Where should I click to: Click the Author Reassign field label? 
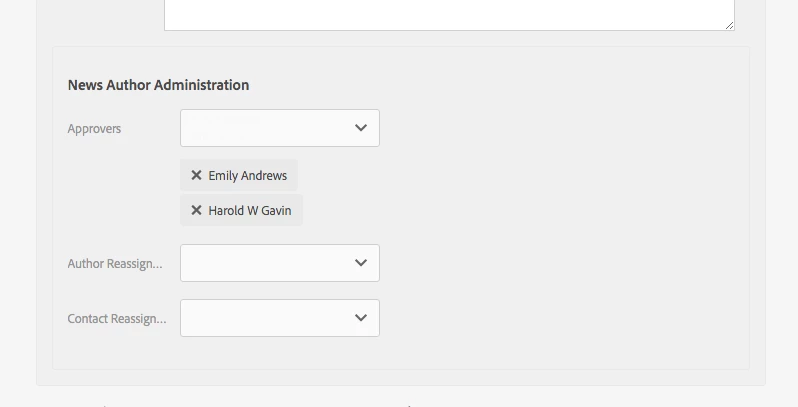[114, 264]
